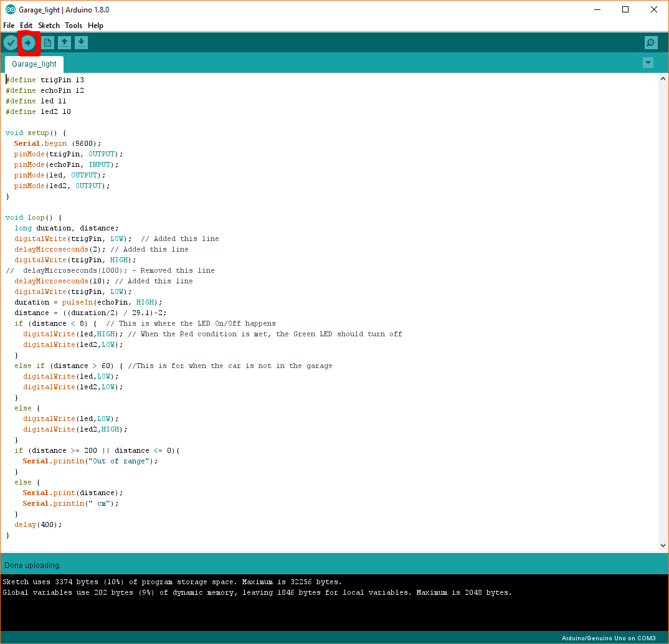Create a new sketch file icon
This screenshot has width=669, height=644.
point(48,42)
